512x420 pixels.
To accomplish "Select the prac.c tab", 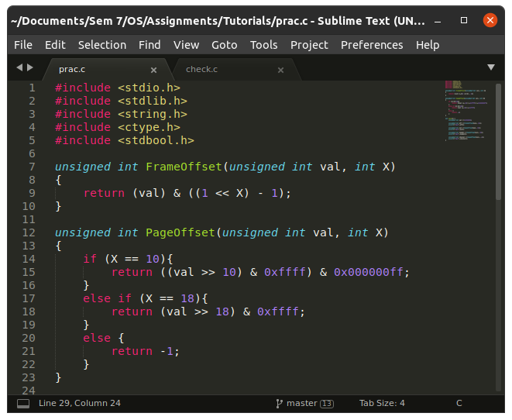I will click(72, 70).
